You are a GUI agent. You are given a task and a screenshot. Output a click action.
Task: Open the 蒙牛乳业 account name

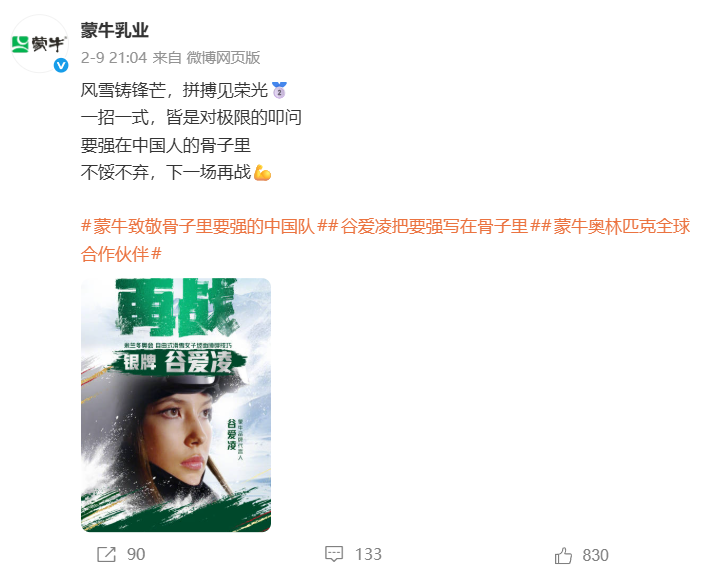click(x=115, y=31)
